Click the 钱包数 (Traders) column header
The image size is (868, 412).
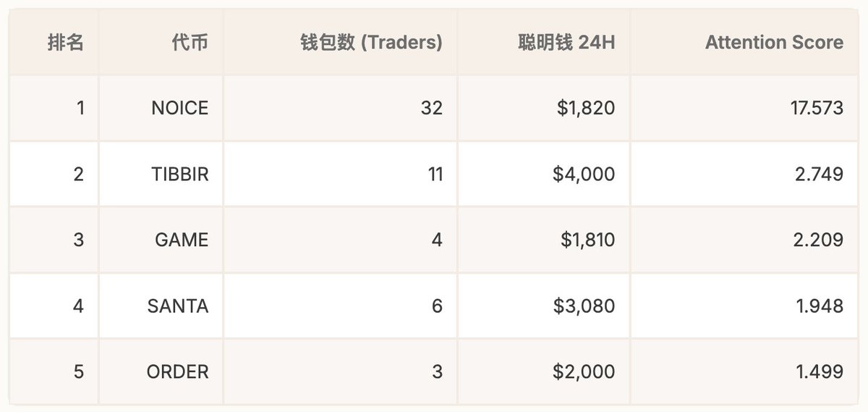tap(371, 43)
